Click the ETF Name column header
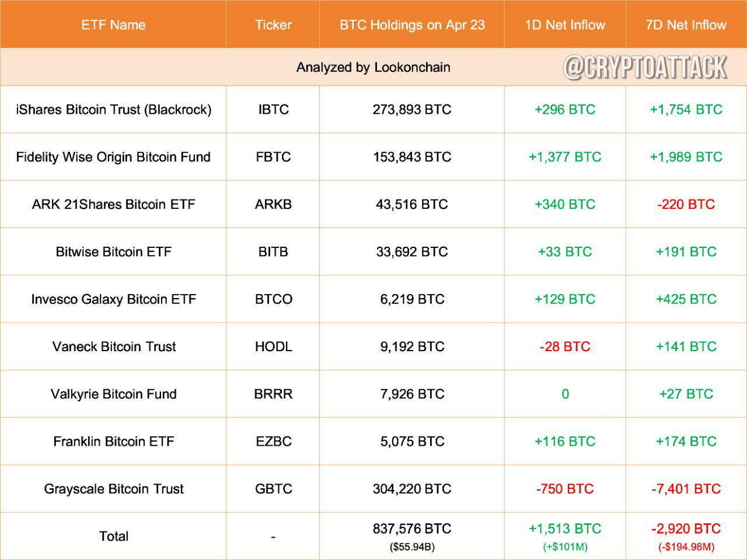 click(x=113, y=25)
